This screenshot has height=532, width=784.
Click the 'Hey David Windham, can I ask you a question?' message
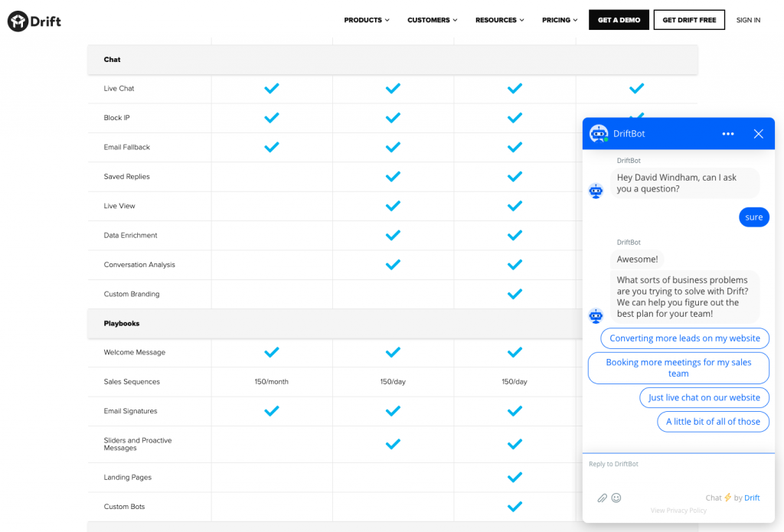pos(684,183)
